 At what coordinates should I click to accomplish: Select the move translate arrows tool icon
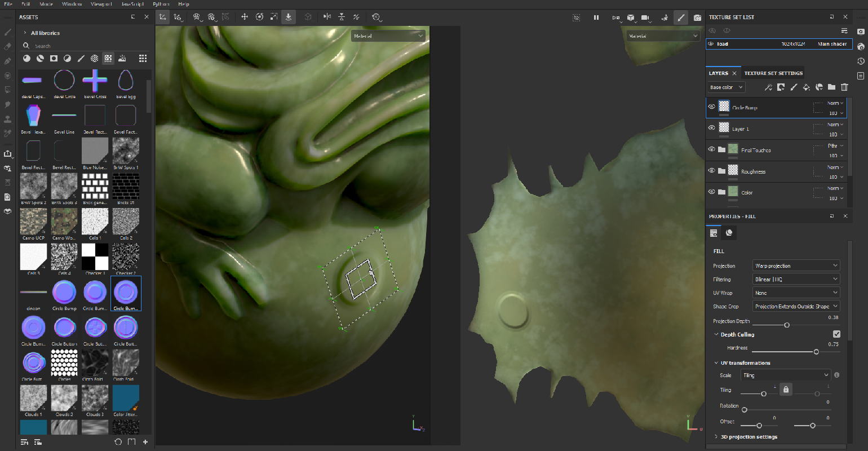245,17
